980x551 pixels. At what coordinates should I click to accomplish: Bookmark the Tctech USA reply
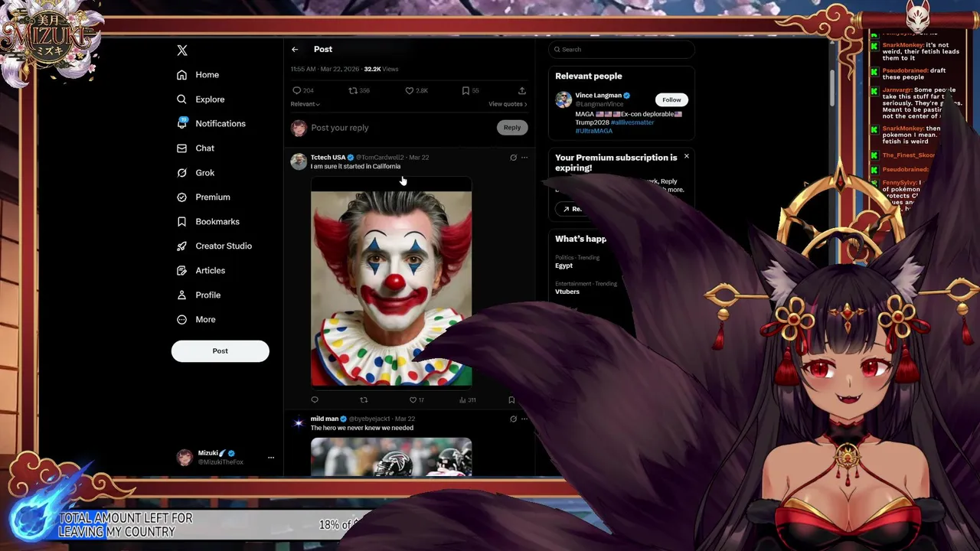(x=511, y=399)
